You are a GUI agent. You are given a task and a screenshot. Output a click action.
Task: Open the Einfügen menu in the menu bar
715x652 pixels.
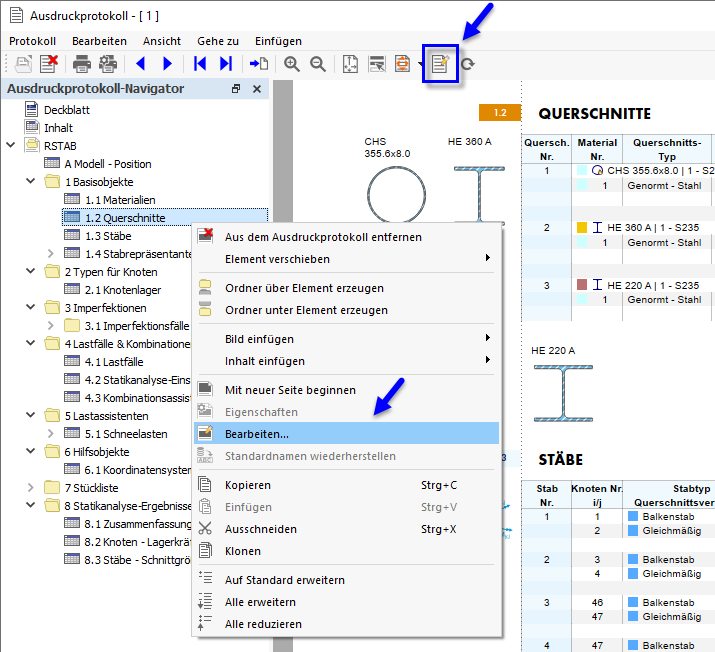tap(278, 41)
